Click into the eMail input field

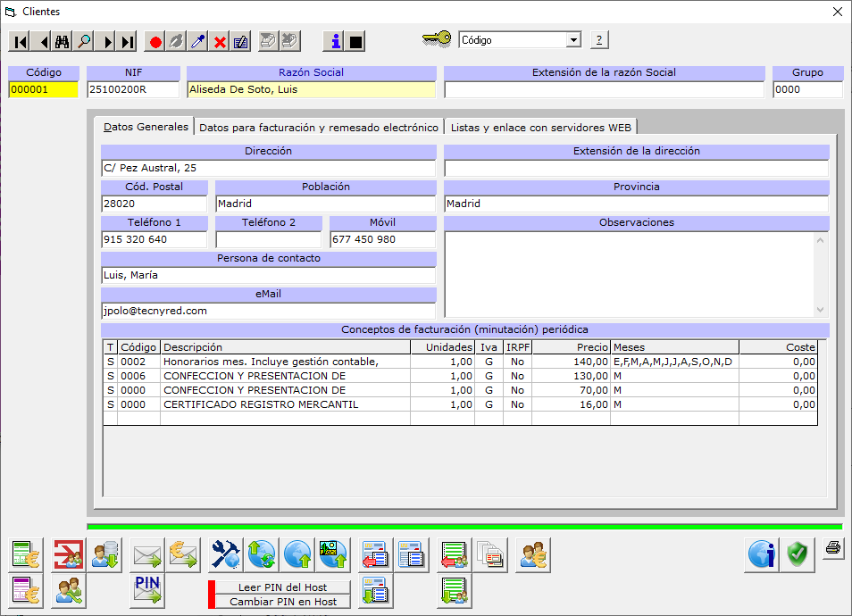coord(268,311)
